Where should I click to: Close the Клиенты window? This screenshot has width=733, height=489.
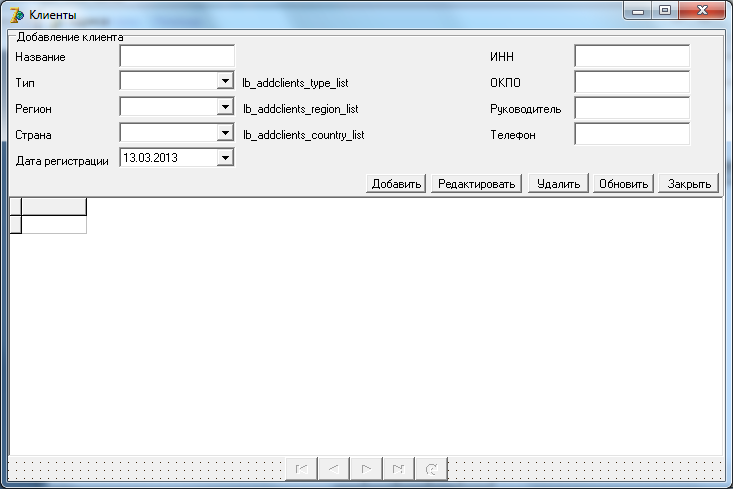(702, 10)
